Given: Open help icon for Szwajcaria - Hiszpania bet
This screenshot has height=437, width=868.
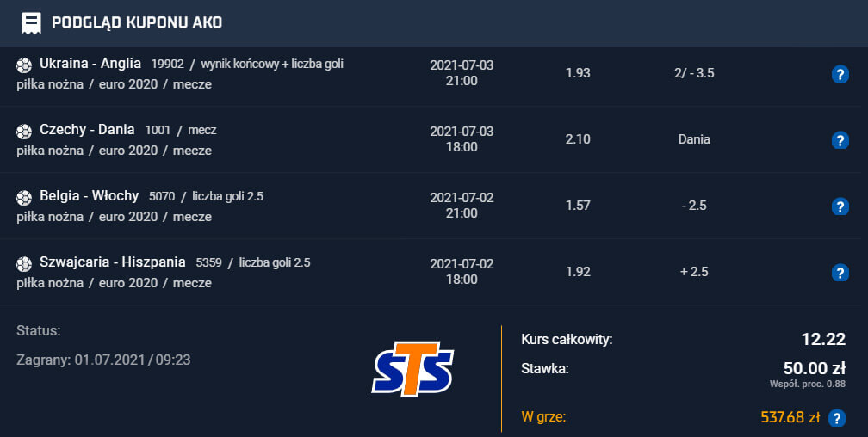Looking at the screenshot, I should 840,273.
